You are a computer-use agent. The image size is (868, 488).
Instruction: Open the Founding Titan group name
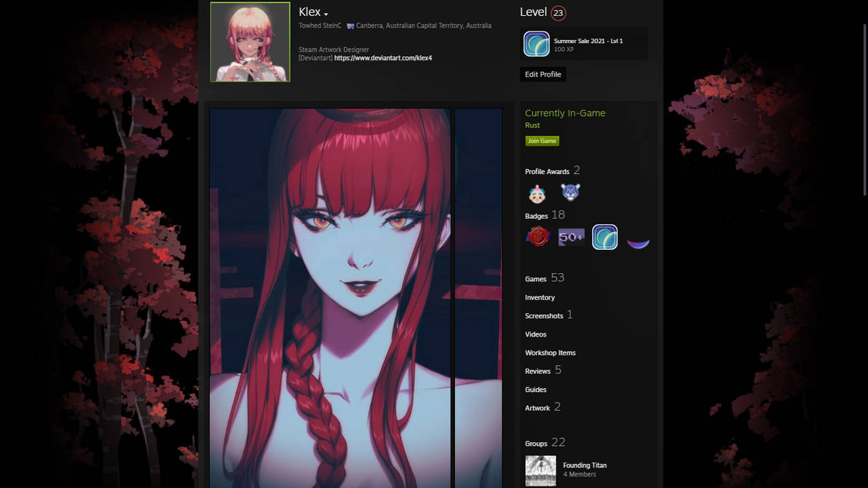[585, 465]
